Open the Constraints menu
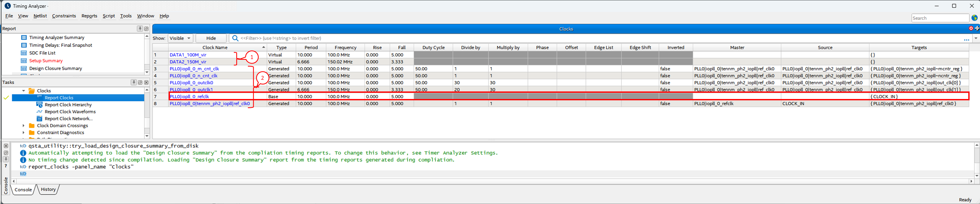The width and height of the screenshot is (980, 204). [x=64, y=16]
